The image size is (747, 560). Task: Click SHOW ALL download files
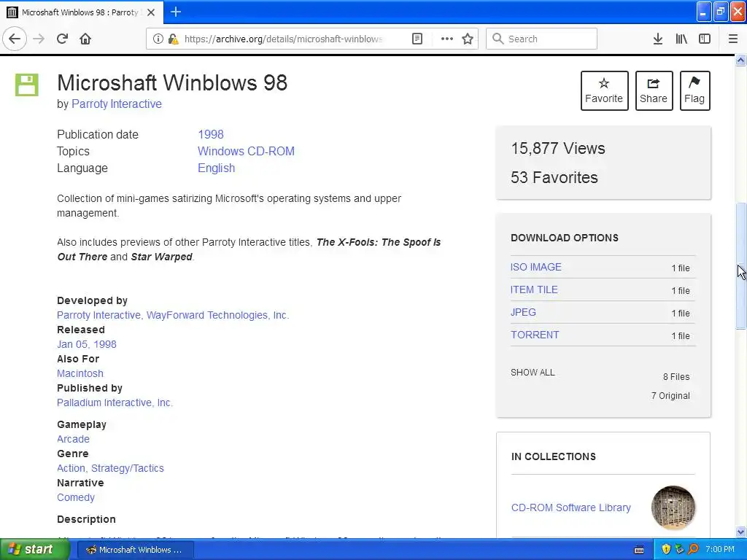pos(533,373)
